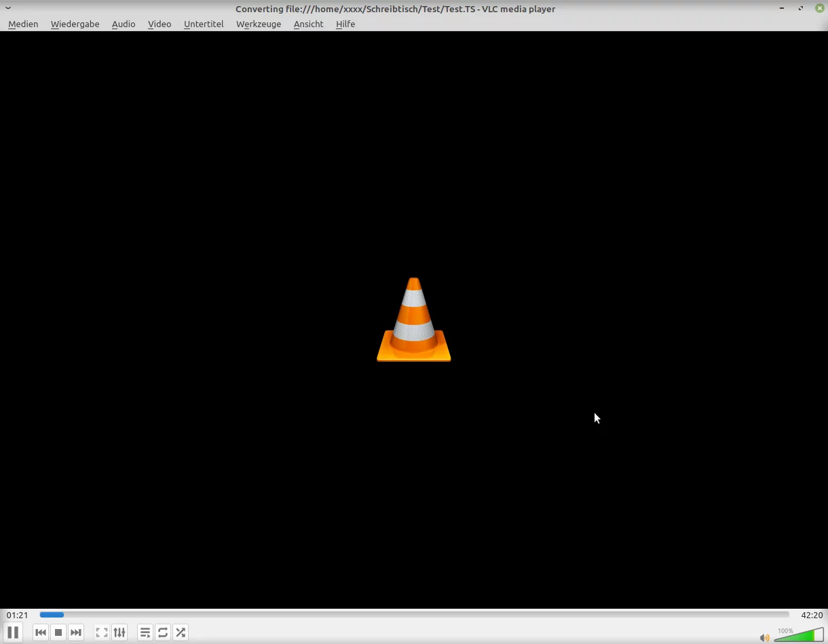The width and height of the screenshot is (828, 644).
Task: Expand the Untertitel menu
Action: coord(204,24)
